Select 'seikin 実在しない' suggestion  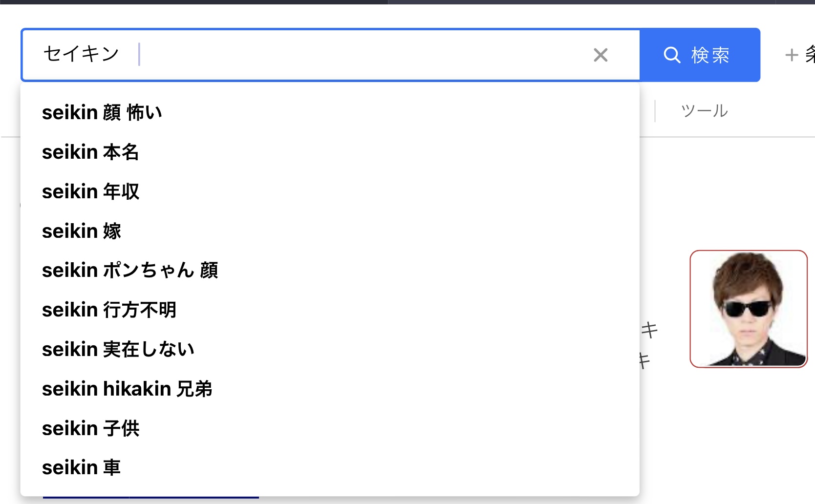pyautogui.click(x=330, y=349)
